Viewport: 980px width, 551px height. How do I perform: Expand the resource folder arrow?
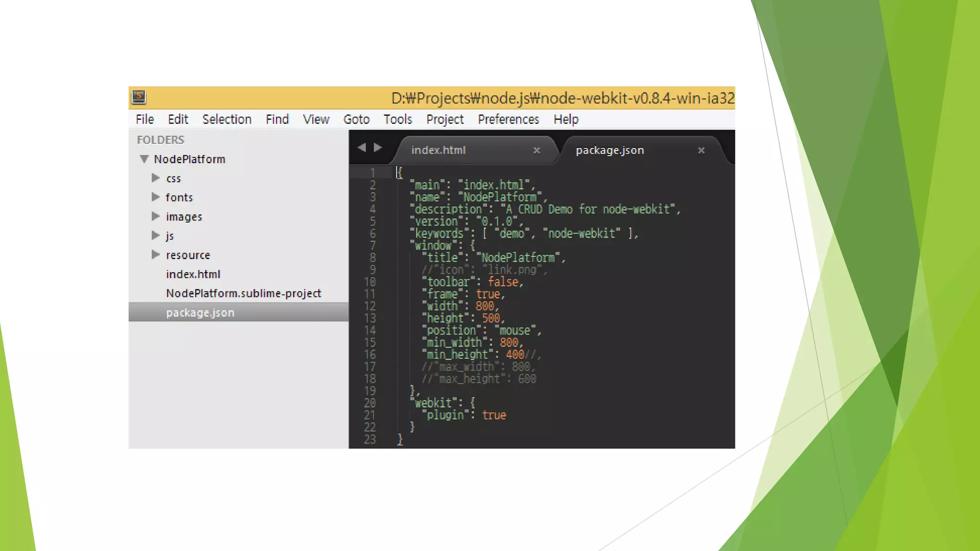(156, 254)
